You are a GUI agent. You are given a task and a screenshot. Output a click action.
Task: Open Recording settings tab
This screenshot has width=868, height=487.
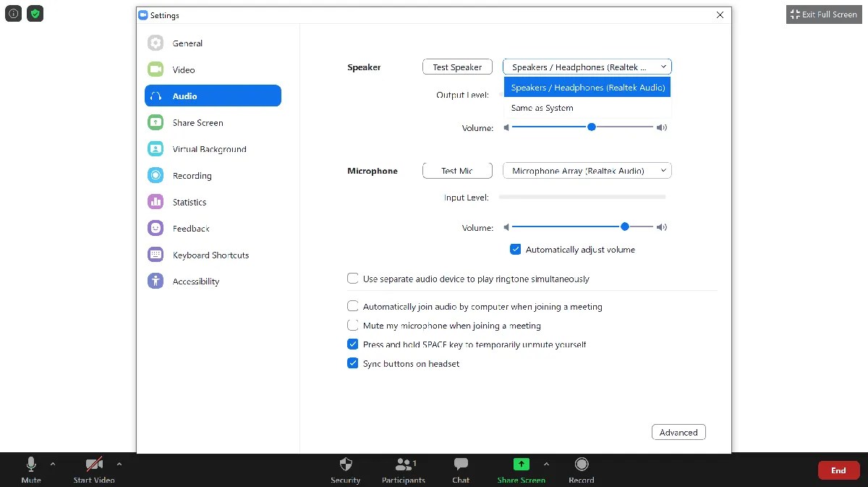tap(213, 175)
